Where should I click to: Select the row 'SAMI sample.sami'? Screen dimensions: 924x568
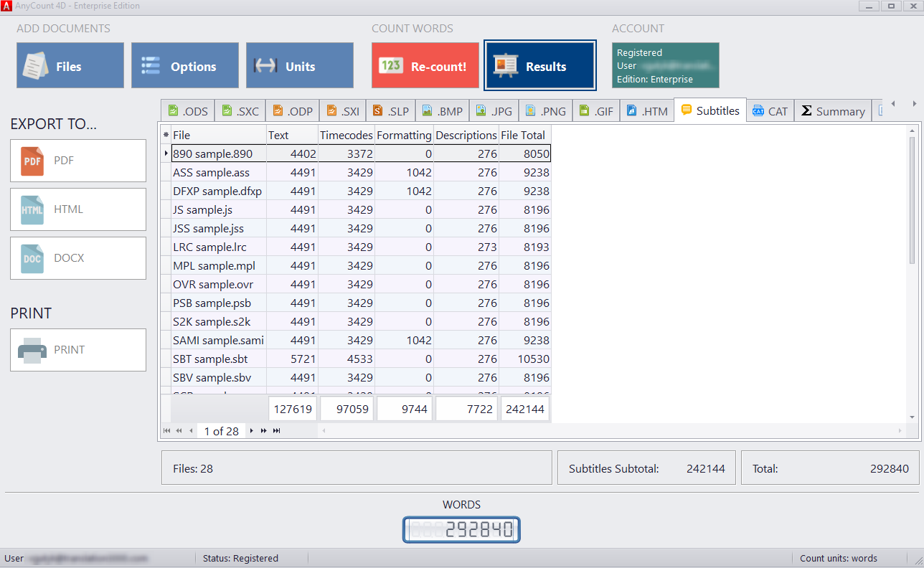point(361,340)
